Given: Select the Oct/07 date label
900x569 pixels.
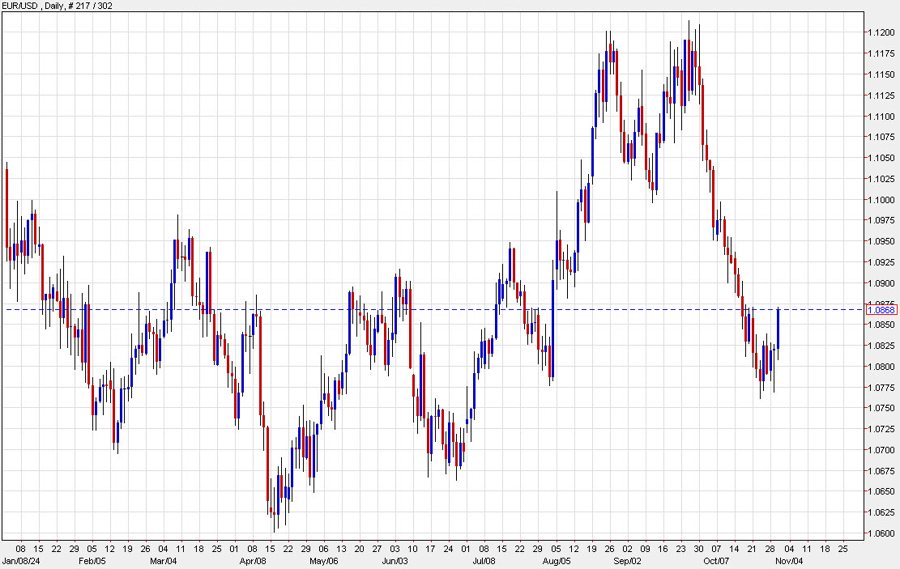Looking at the screenshot, I should coord(716,561).
